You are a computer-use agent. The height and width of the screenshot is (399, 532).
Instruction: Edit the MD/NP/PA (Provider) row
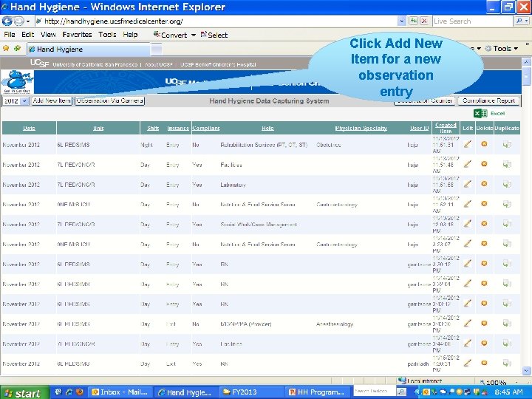pos(468,324)
